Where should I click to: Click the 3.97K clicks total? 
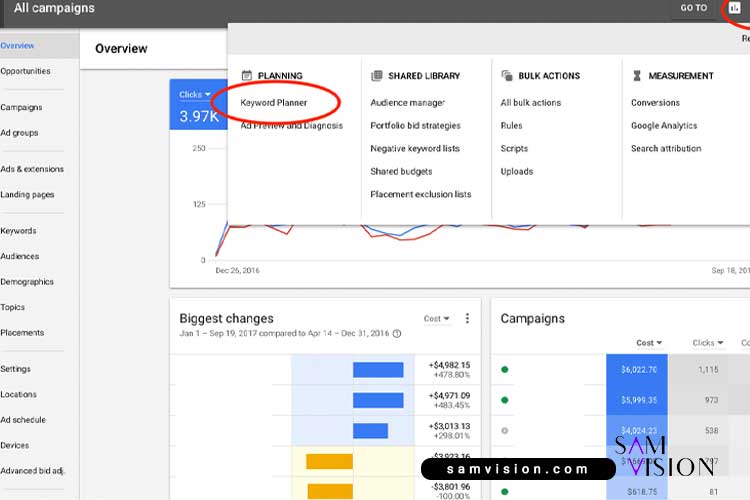199,116
